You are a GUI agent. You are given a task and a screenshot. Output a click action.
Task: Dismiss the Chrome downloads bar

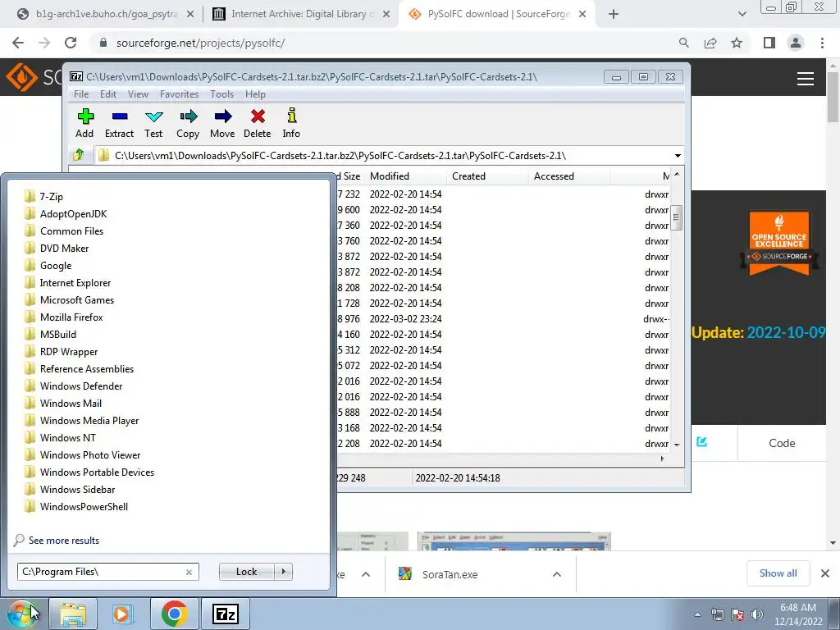tap(825, 573)
